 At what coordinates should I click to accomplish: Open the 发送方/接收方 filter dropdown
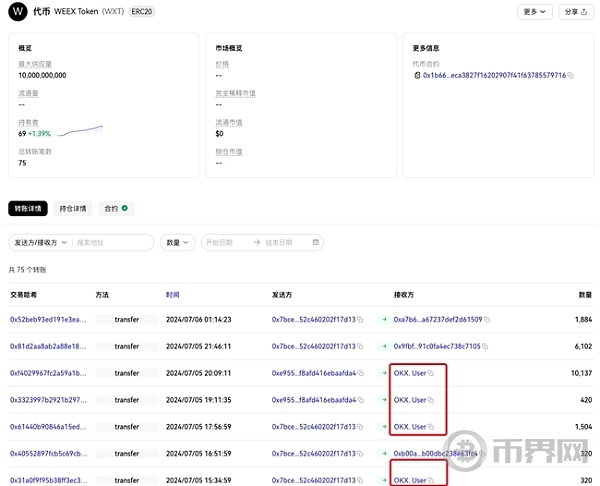click(x=41, y=243)
